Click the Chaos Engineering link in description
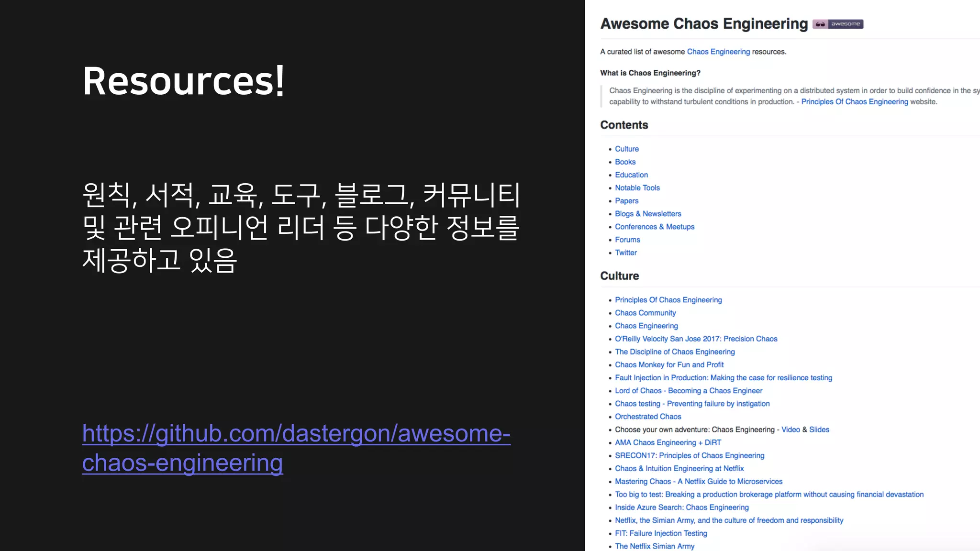 pyautogui.click(x=718, y=52)
